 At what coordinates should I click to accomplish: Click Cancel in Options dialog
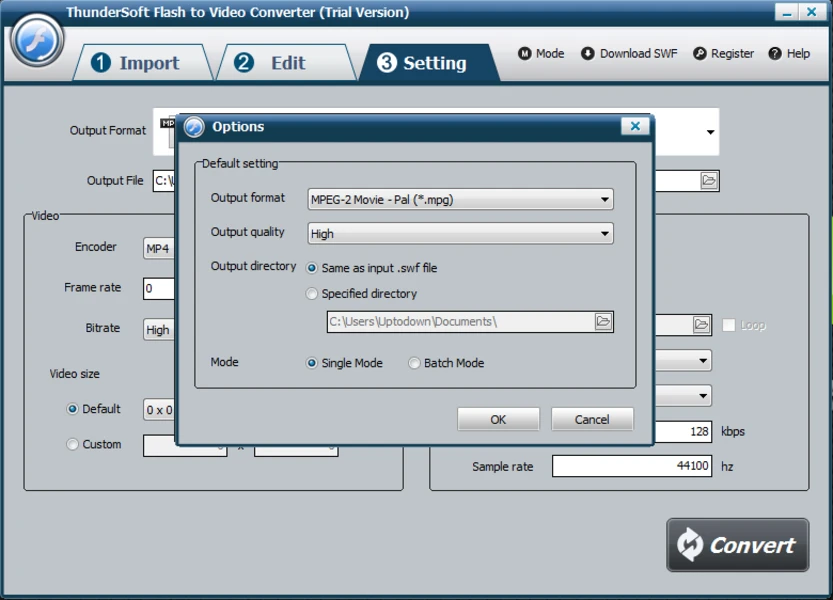pyautogui.click(x=592, y=419)
